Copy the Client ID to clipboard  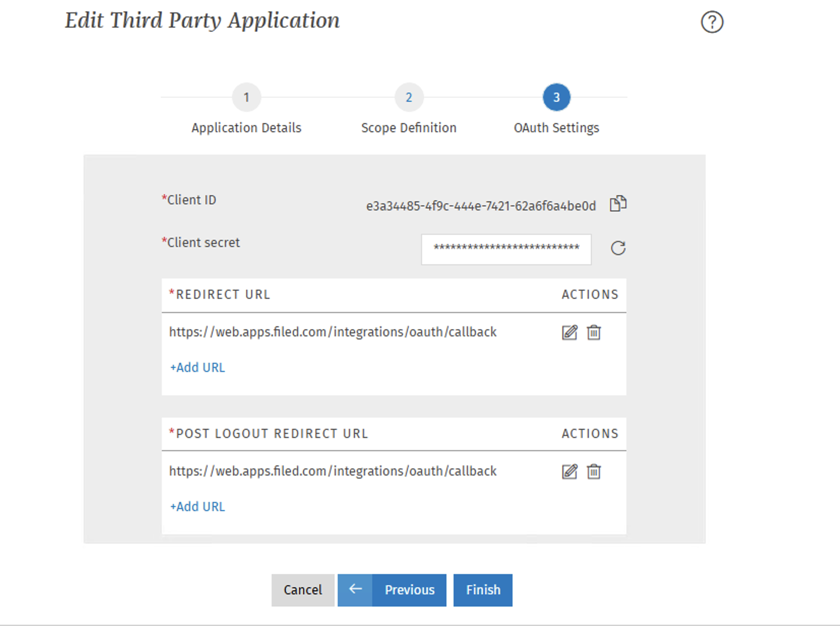tap(618, 204)
